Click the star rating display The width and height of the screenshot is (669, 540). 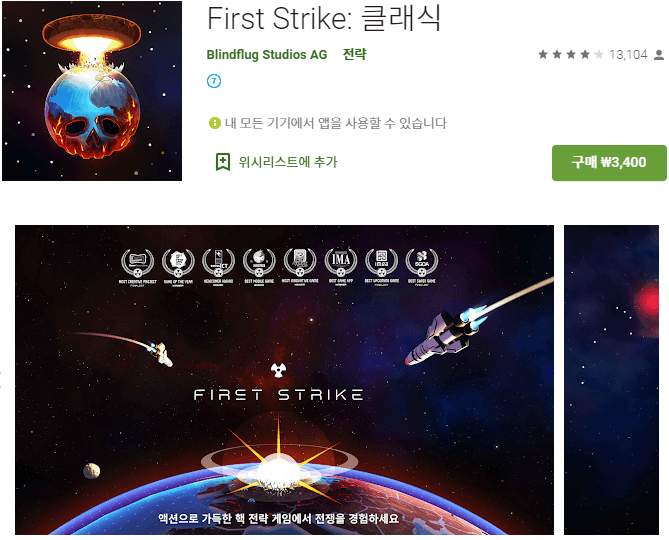570,55
